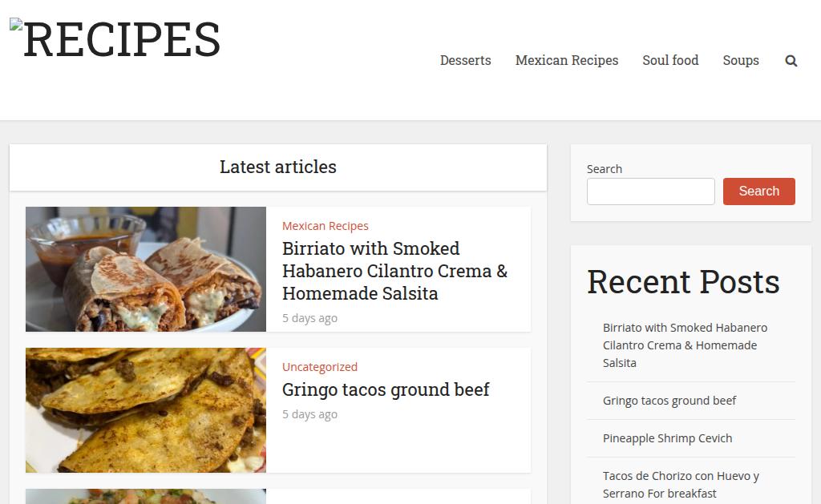Open the Soups menu item

tap(741, 60)
